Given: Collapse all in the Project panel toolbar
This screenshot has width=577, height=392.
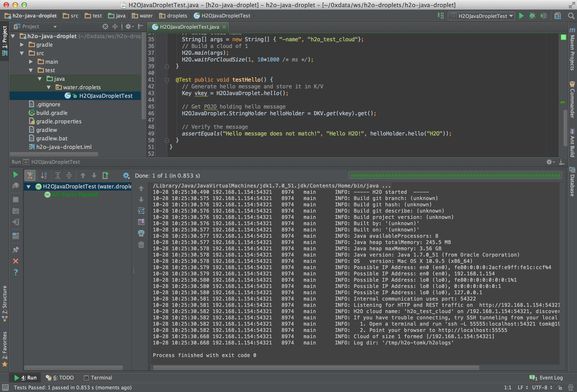Looking at the screenshot, I should coord(115,26).
